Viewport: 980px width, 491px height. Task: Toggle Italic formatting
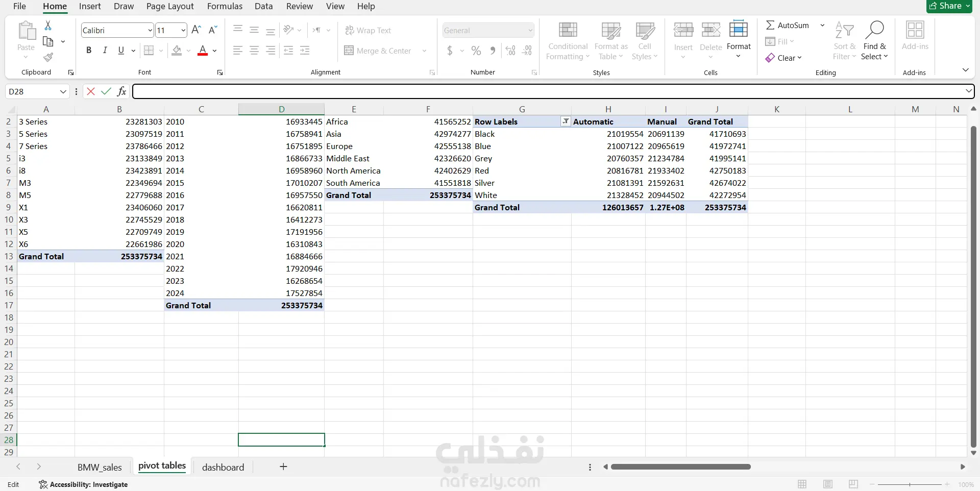tap(105, 51)
